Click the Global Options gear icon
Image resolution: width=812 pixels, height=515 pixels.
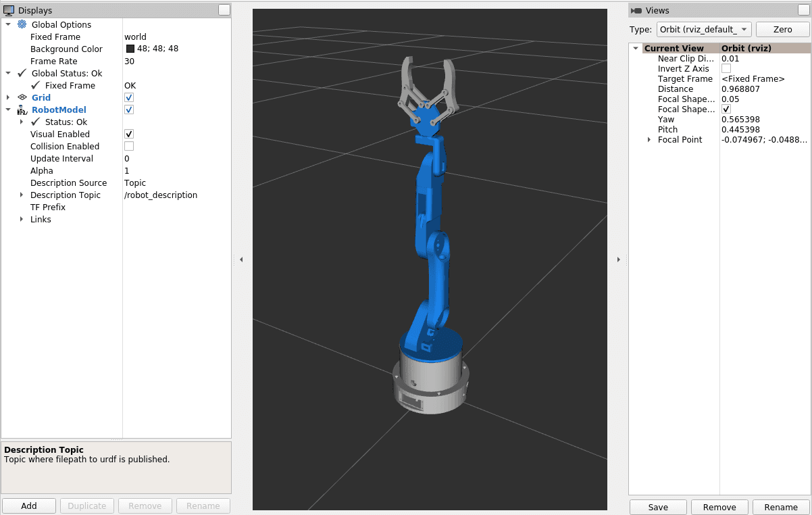coord(22,24)
